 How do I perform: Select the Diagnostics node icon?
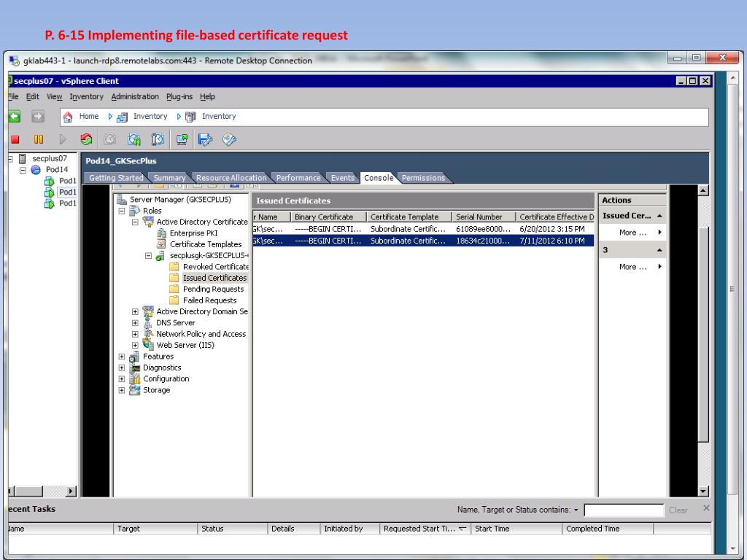pyautogui.click(x=135, y=367)
